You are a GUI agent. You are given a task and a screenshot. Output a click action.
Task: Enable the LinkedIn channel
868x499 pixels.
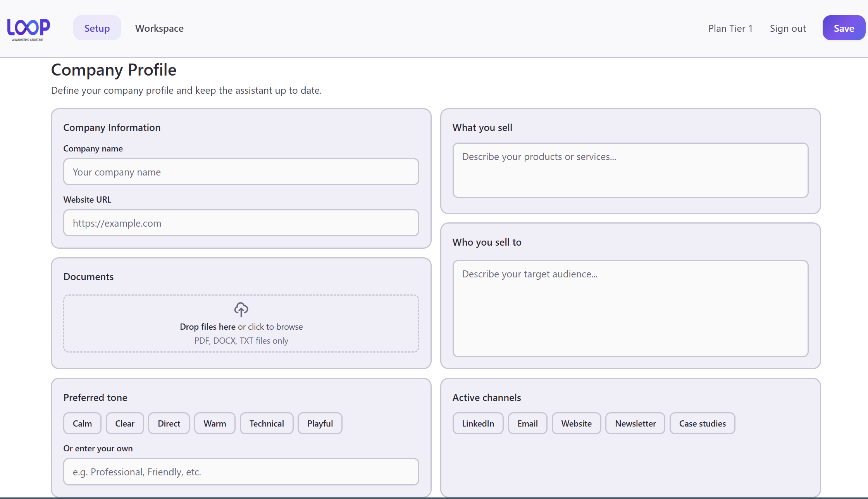pos(478,423)
